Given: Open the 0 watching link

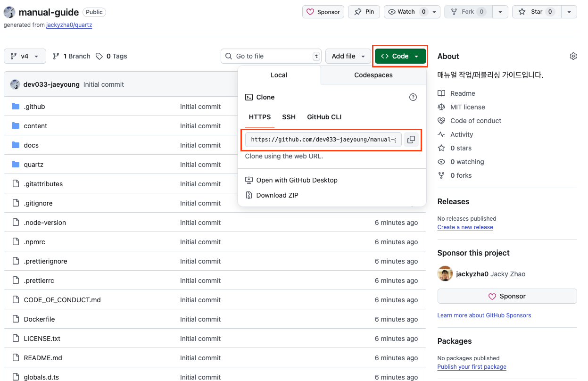Looking at the screenshot, I should 461,162.
